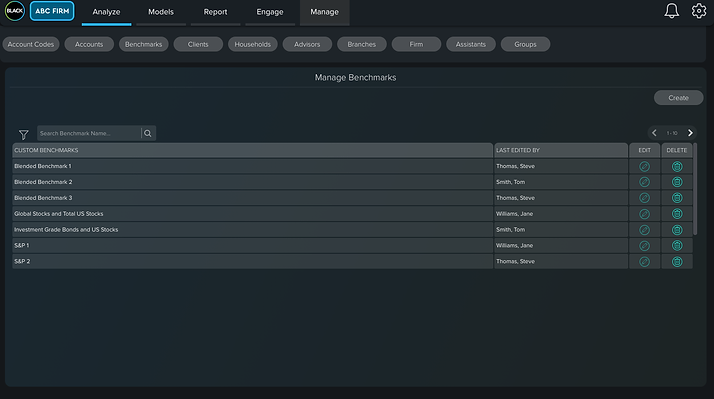Screen dimensions: 714x399
Task: Click the search magnifier icon
Action: (148, 133)
